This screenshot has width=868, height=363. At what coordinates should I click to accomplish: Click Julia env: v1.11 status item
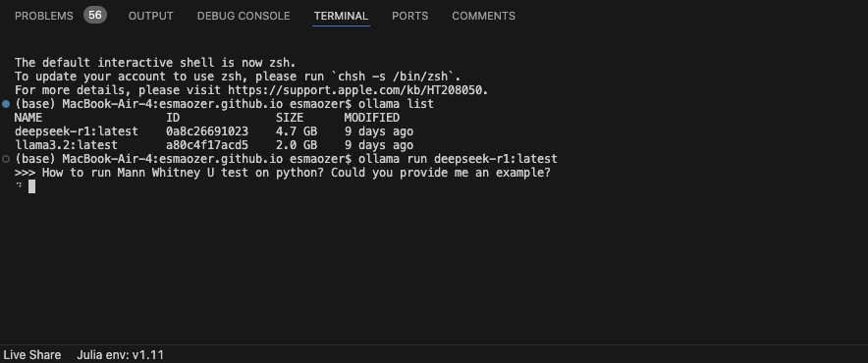[x=120, y=355]
